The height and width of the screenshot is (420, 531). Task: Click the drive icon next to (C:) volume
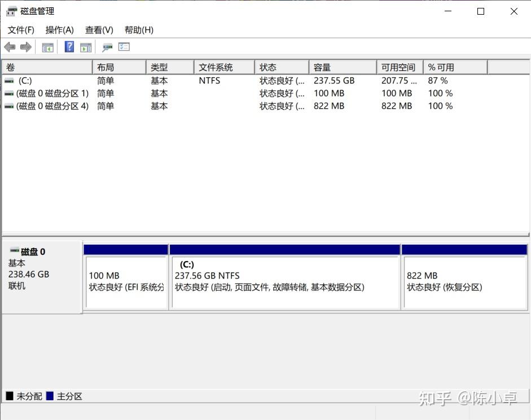pyautogui.click(x=8, y=81)
